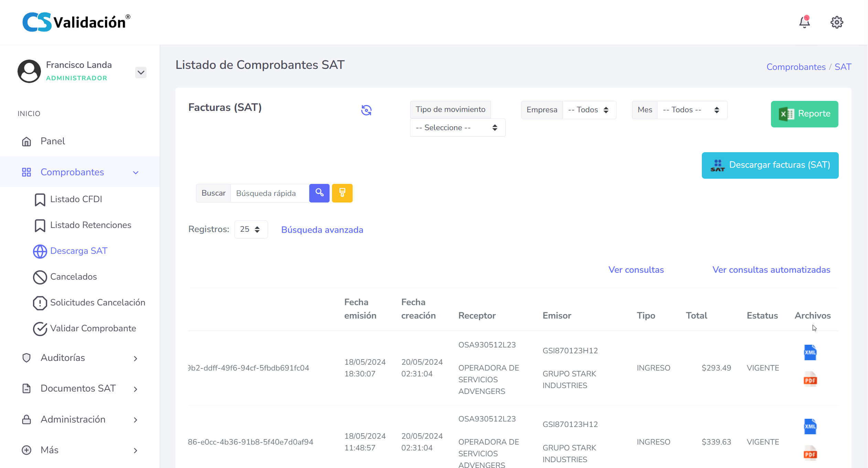Download PDF file of the $339.63 invoice
868x468 pixels.
810,454
